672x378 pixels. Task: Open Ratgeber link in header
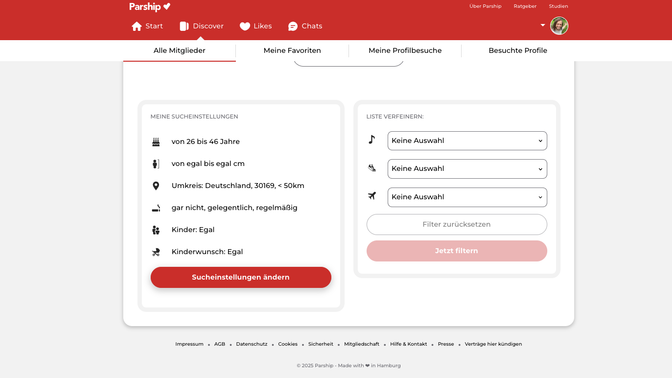(525, 6)
